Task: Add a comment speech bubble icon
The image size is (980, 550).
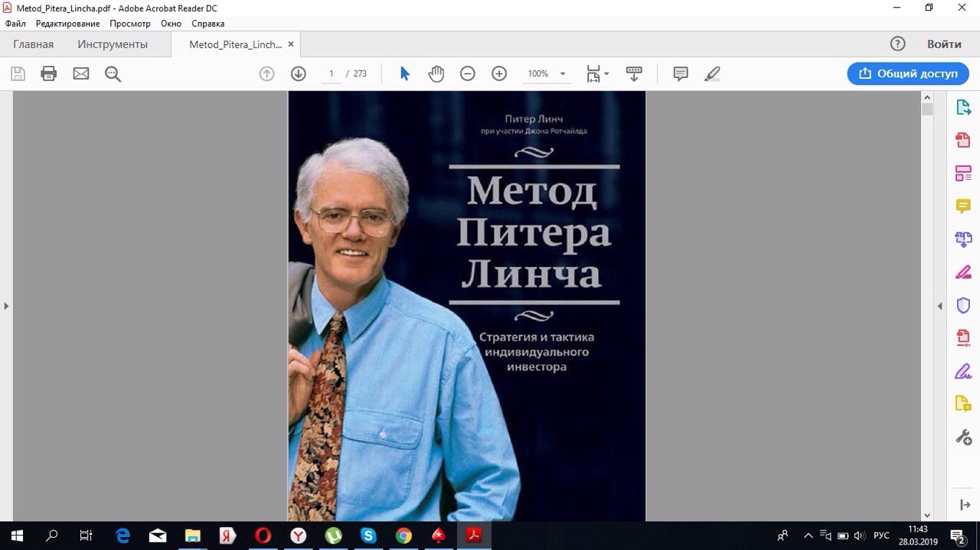Action: (x=681, y=74)
